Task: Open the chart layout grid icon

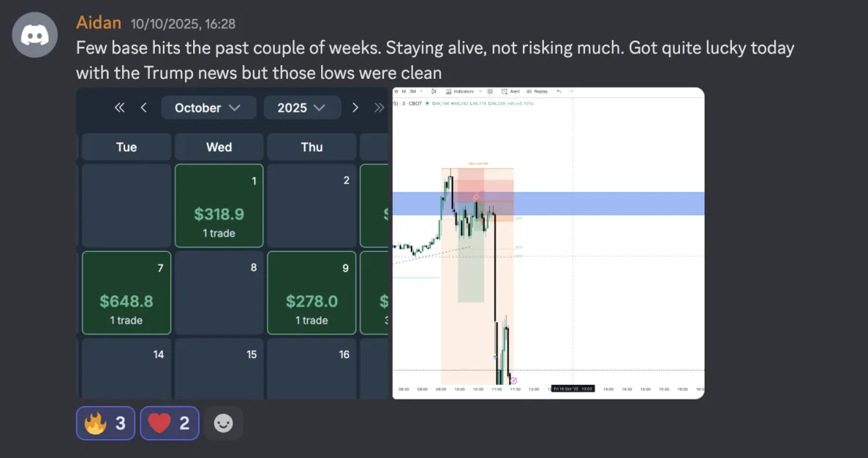Action: point(490,92)
